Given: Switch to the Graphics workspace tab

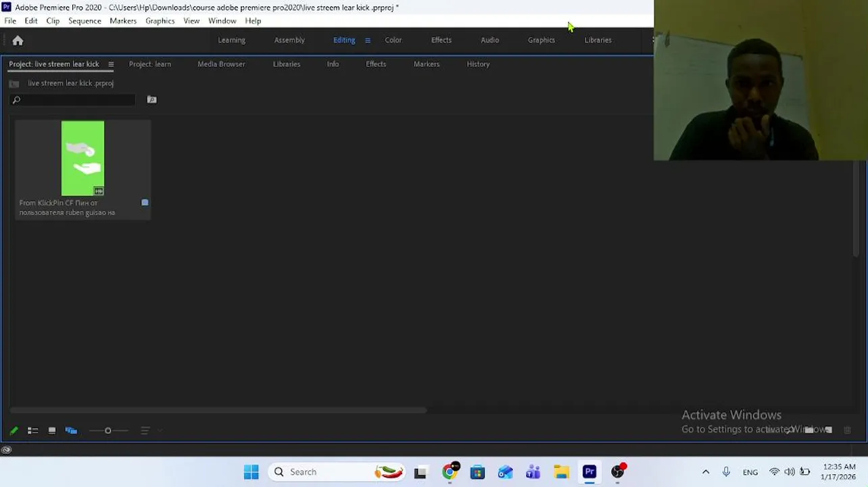Looking at the screenshot, I should coord(541,41).
